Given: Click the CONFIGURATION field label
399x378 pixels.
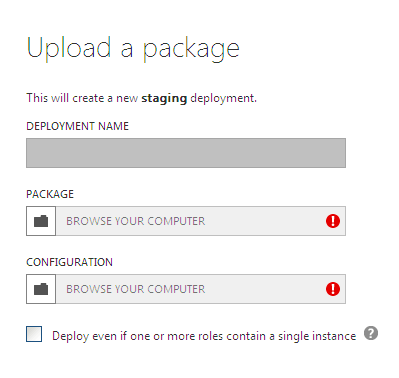Looking at the screenshot, I should click(69, 262).
